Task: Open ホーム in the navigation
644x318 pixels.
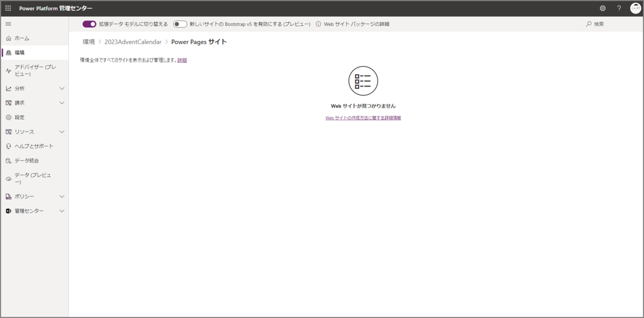Action: click(34, 38)
